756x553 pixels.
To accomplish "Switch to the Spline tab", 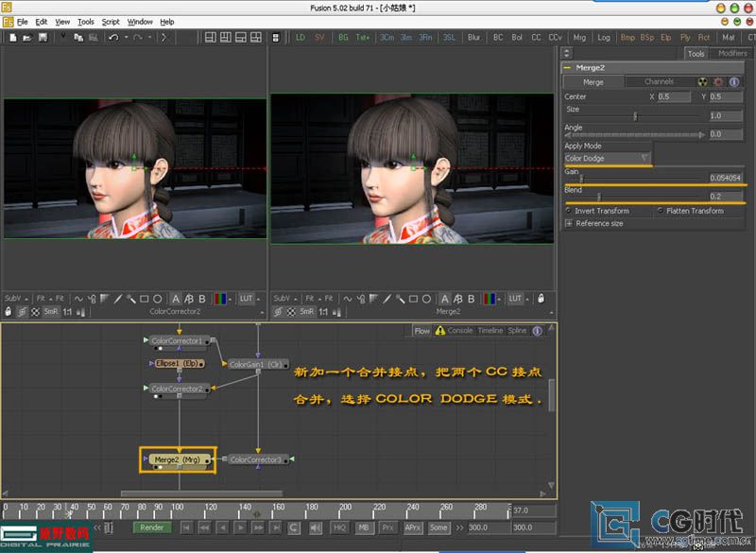I will (517, 331).
